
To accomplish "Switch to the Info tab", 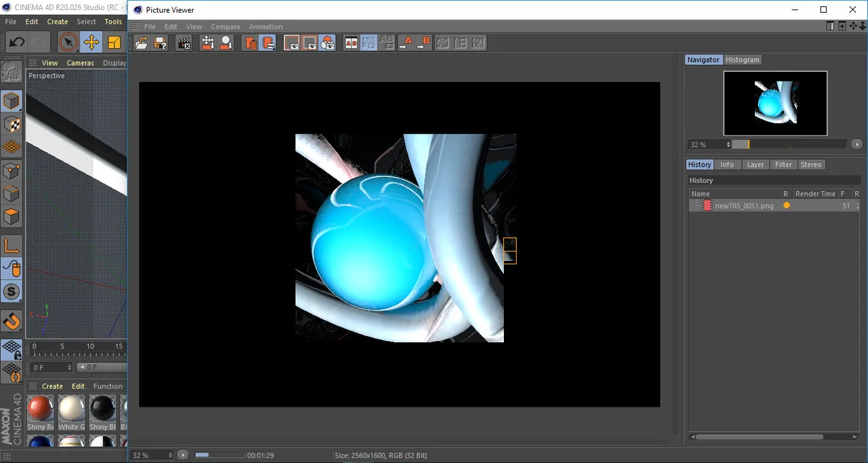I will point(727,165).
